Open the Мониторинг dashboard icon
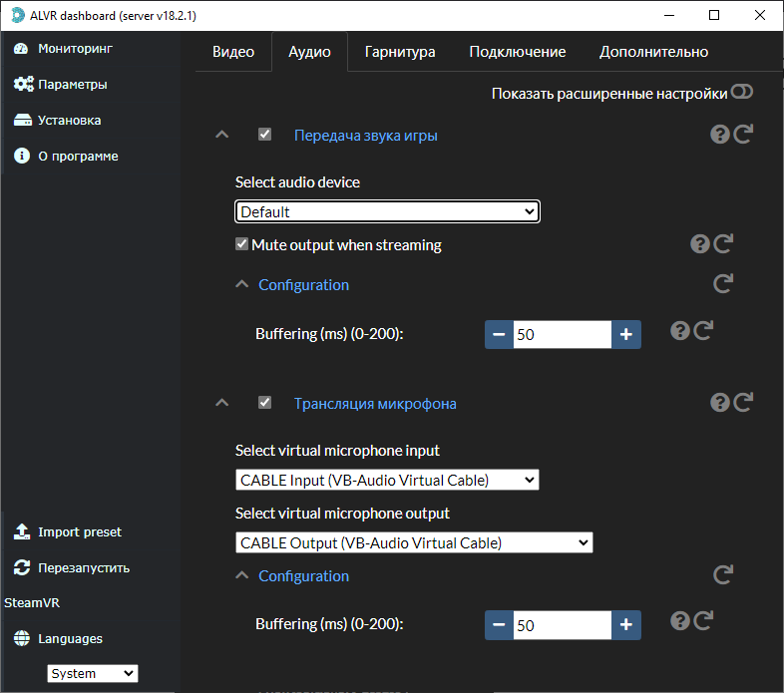 (21, 49)
